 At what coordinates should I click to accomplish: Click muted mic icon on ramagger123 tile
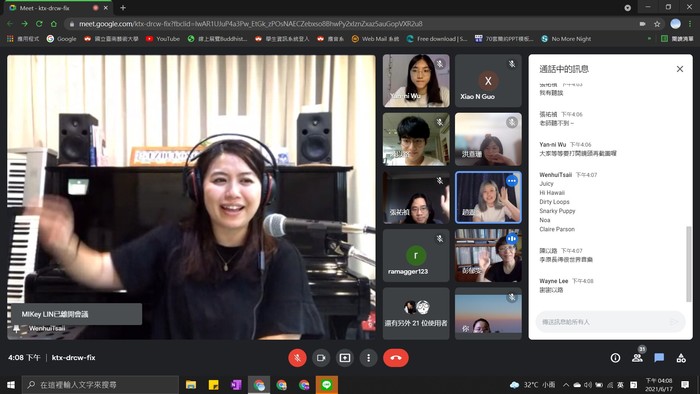[440, 239]
